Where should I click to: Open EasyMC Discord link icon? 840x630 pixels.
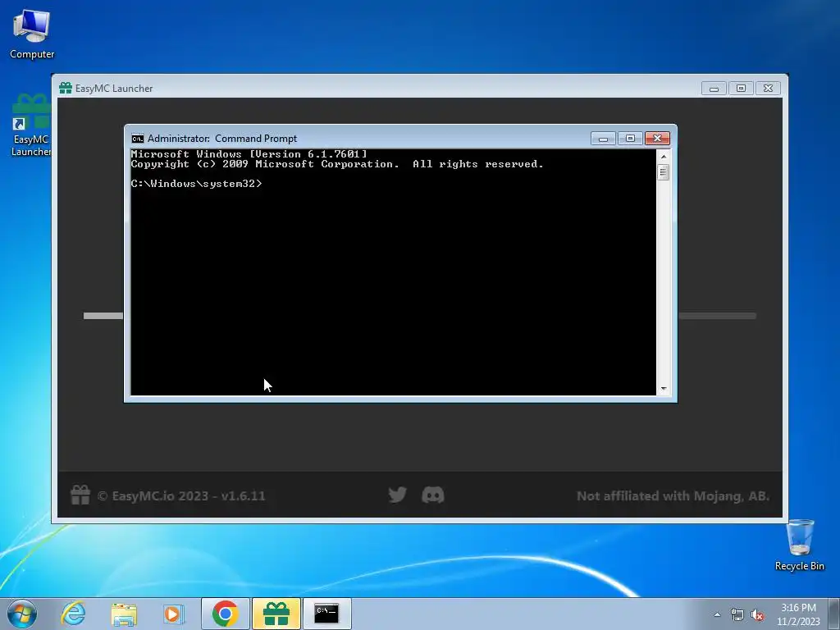433,495
